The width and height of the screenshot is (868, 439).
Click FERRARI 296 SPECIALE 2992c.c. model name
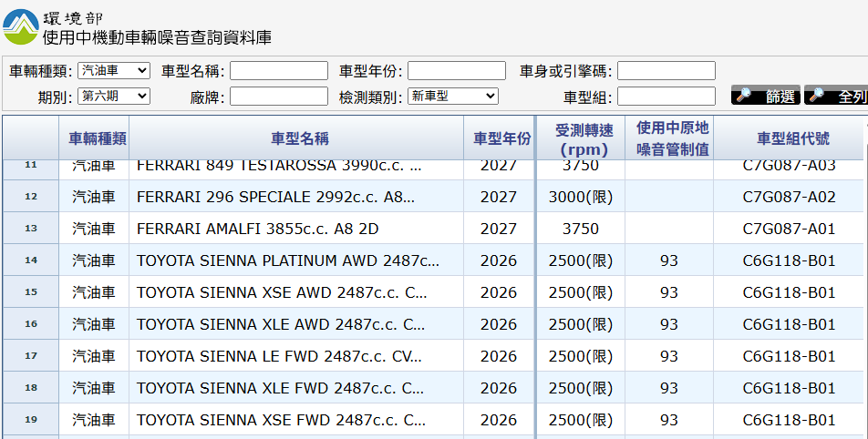tap(275, 197)
